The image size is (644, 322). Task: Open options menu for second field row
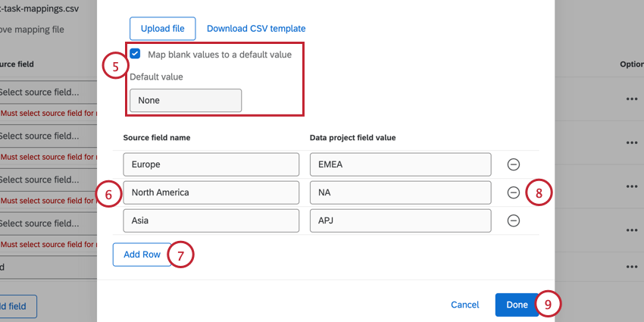[631, 142]
